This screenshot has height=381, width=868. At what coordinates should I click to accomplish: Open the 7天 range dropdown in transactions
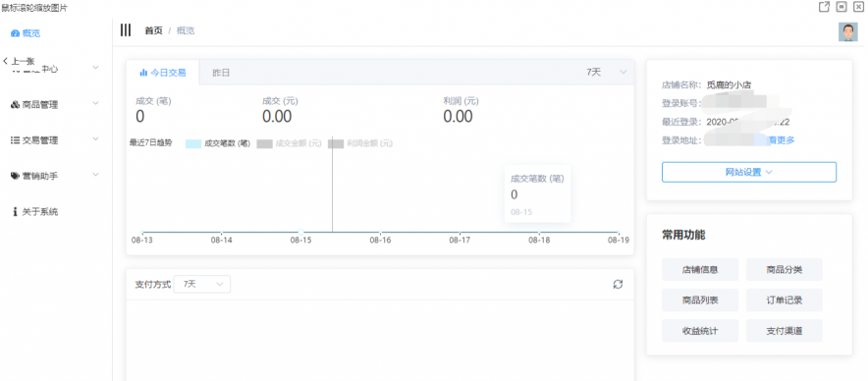pyautogui.click(x=607, y=73)
